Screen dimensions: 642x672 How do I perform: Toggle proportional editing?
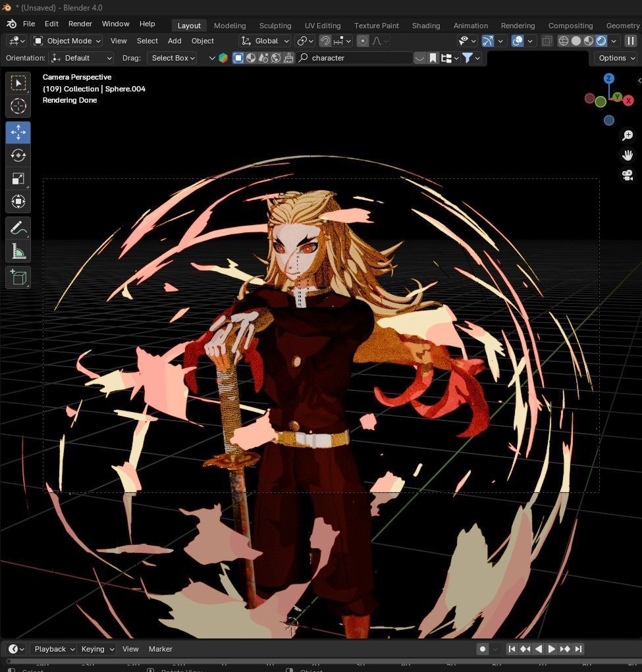click(x=363, y=41)
